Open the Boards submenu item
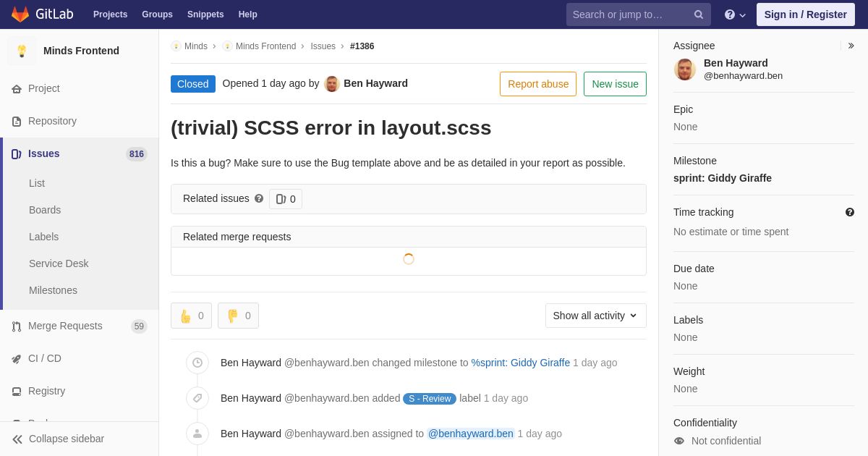 (45, 210)
